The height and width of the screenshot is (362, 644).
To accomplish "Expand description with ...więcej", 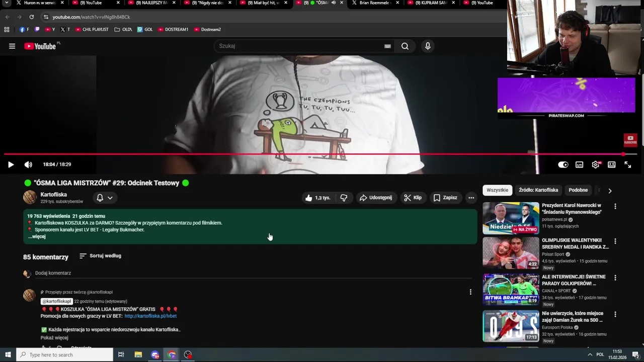I will pos(37,236).
